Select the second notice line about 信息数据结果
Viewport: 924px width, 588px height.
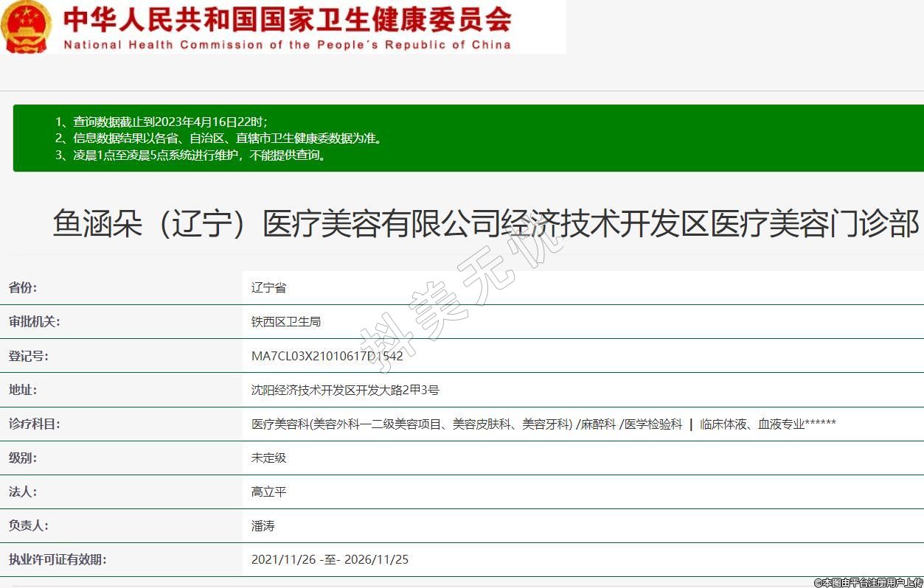pos(219,138)
